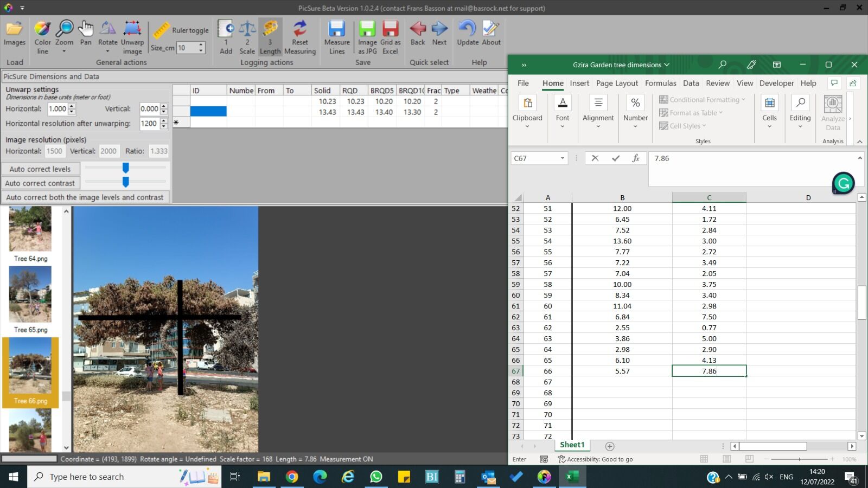Export the Grid as Excel

[390, 30]
